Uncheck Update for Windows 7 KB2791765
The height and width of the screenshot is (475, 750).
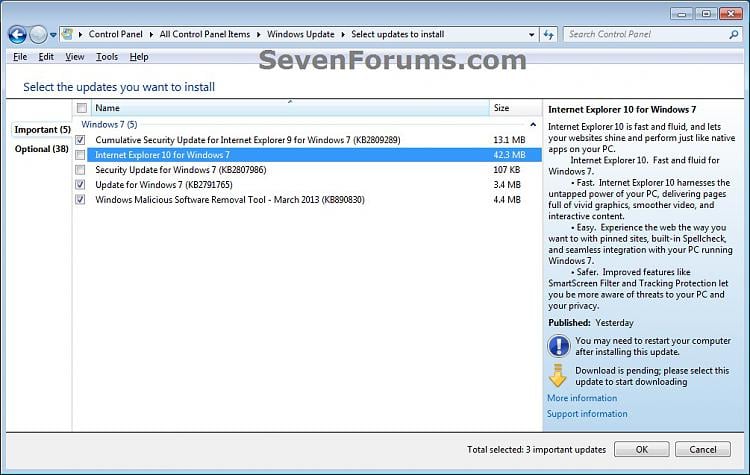point(80,185)
